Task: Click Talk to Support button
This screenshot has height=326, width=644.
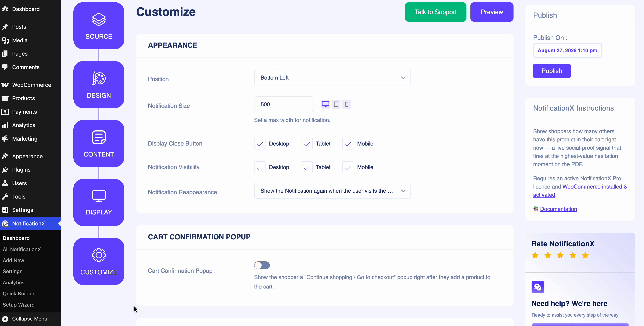Action: pyautogui.click(x=435, y=12)
